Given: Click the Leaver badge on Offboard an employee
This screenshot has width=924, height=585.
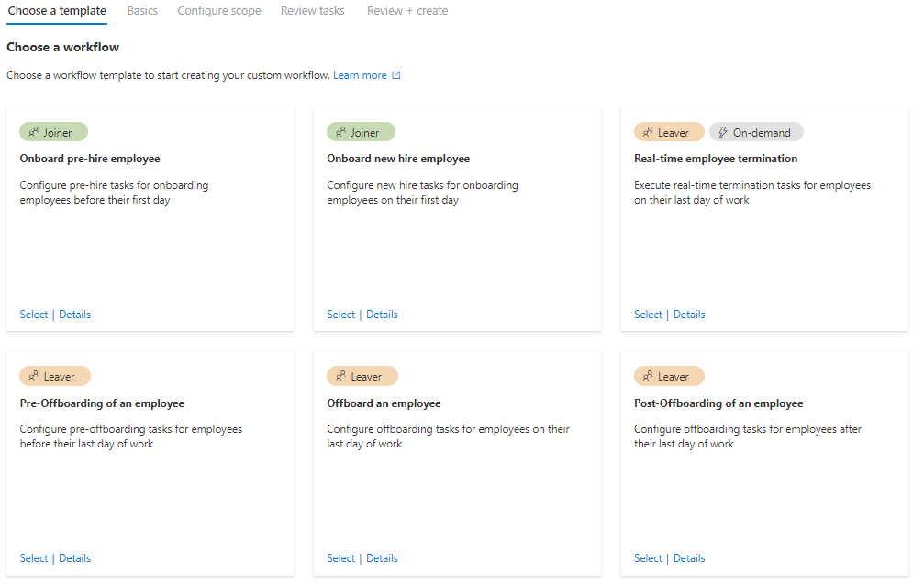Looking at the screenshot, I should (362, 376).
